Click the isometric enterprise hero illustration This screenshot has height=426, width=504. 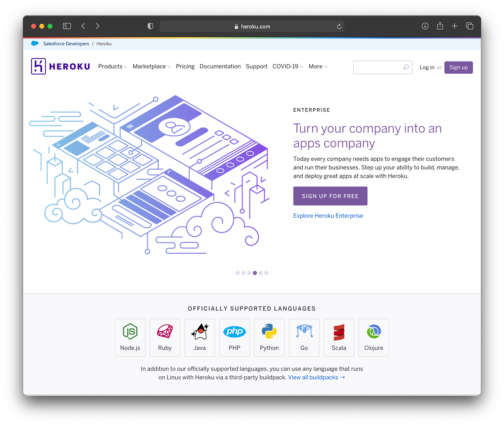tap(149, 175)
